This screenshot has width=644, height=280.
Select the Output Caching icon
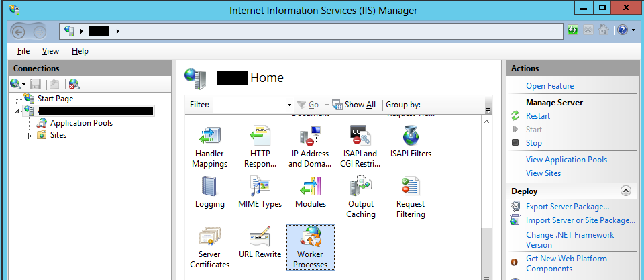click(x=360, y=187)
